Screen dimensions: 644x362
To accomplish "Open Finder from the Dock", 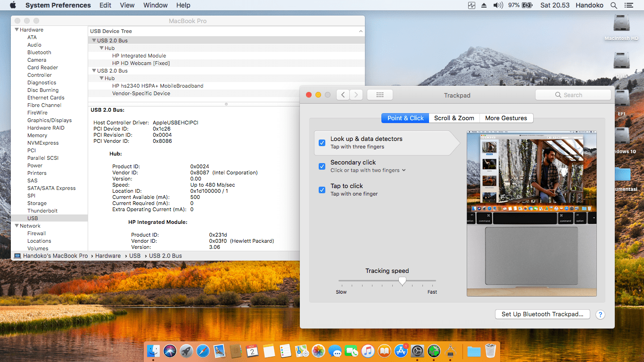I will click(x=153, y=351).
